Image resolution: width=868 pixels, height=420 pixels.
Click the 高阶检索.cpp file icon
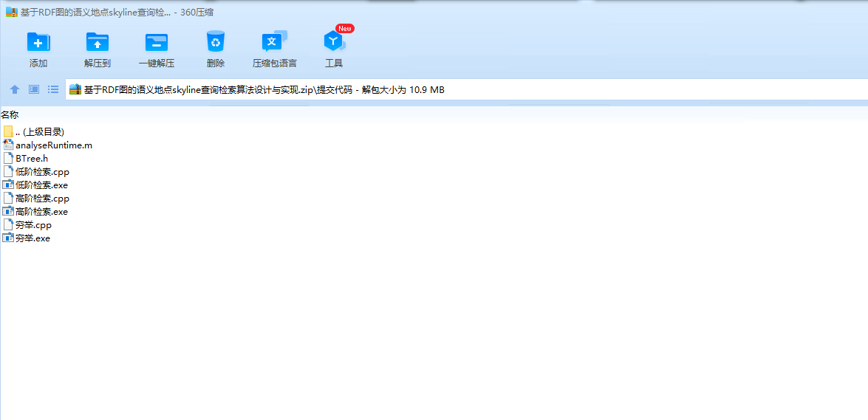[x=7, y=198]
